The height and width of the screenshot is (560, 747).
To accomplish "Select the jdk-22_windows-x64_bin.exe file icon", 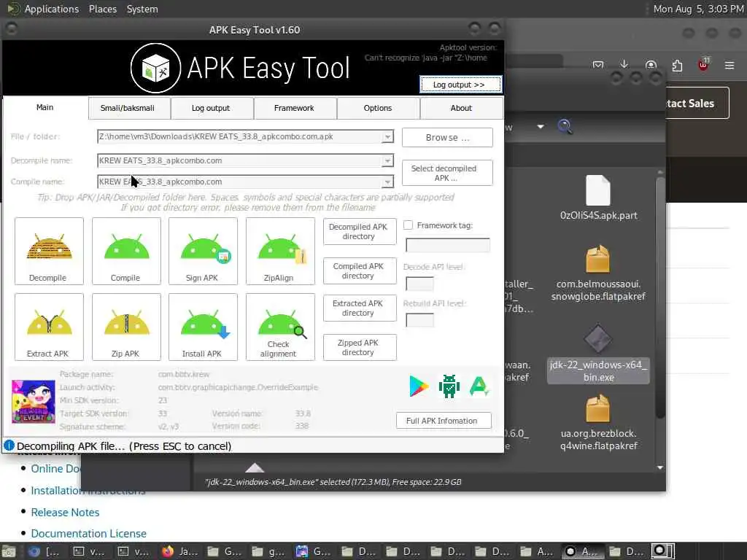I will point(598,339).
